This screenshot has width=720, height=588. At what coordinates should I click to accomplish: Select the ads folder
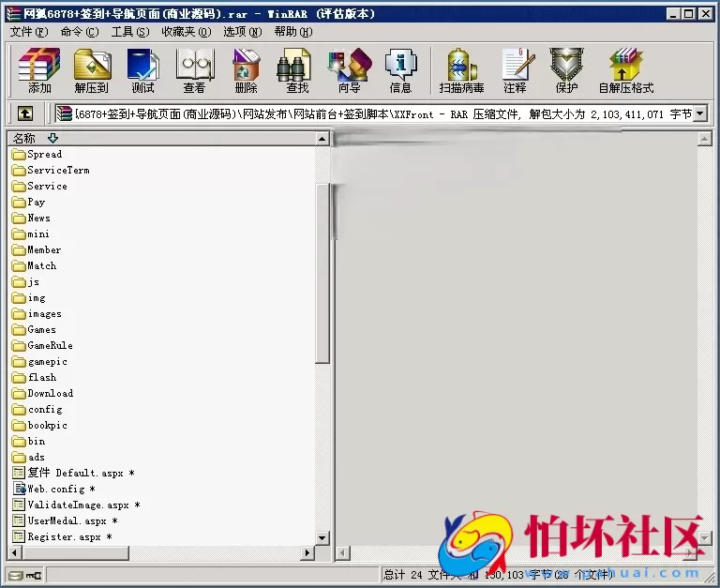[28, 458]
